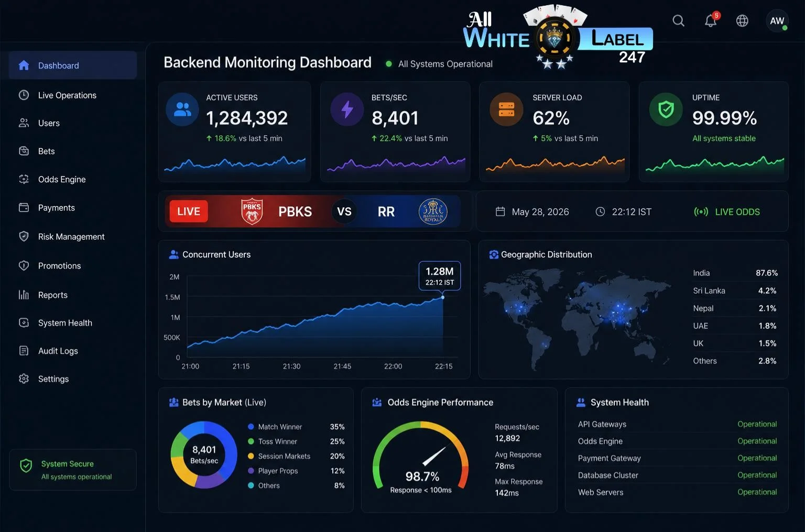
Task: Click the Active Users sparkline chart
Action: [235, 164]
